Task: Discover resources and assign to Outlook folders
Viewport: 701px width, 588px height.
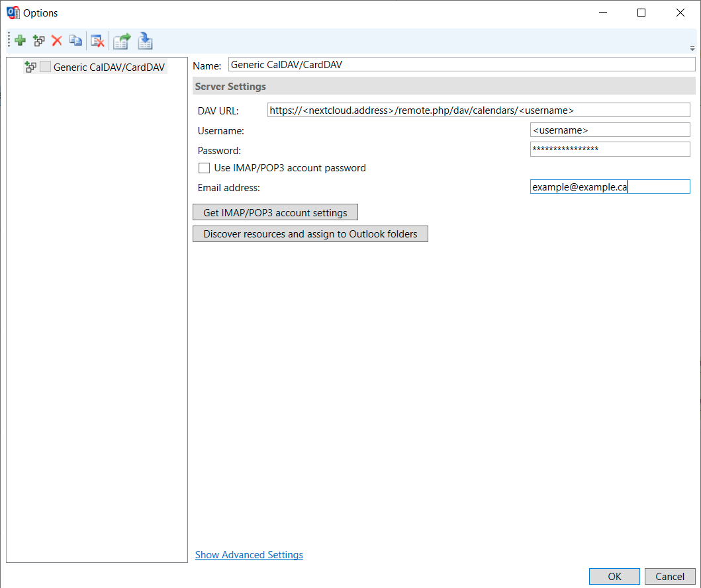Action: pos(310,233)
